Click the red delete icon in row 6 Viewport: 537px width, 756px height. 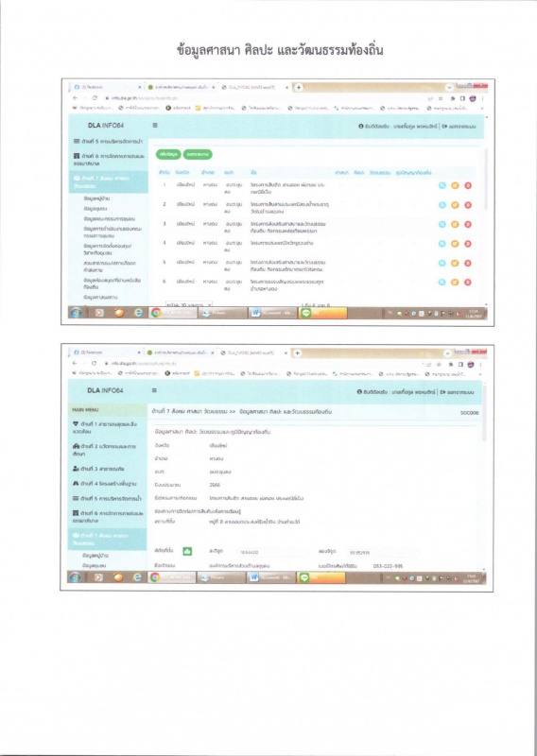468,282
